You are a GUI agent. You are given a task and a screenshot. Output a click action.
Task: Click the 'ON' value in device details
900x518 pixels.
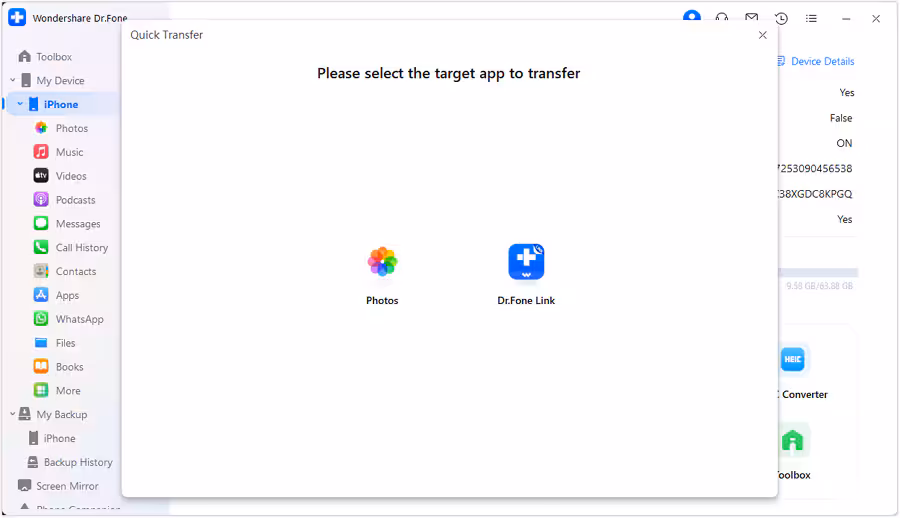844,143
